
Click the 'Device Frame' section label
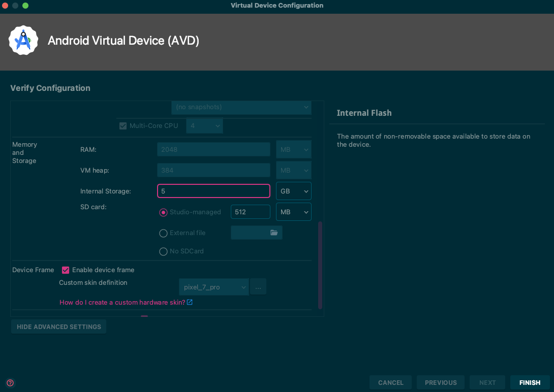point(33,270)
